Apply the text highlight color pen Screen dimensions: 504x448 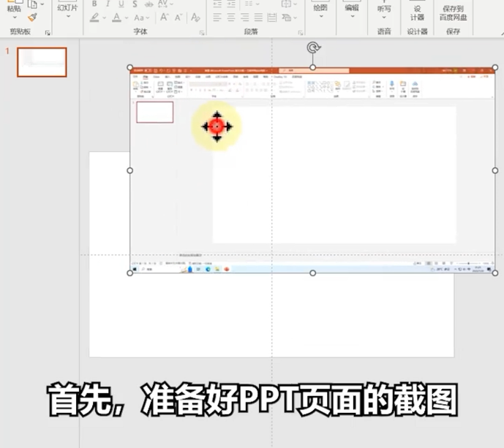[94, 18]
